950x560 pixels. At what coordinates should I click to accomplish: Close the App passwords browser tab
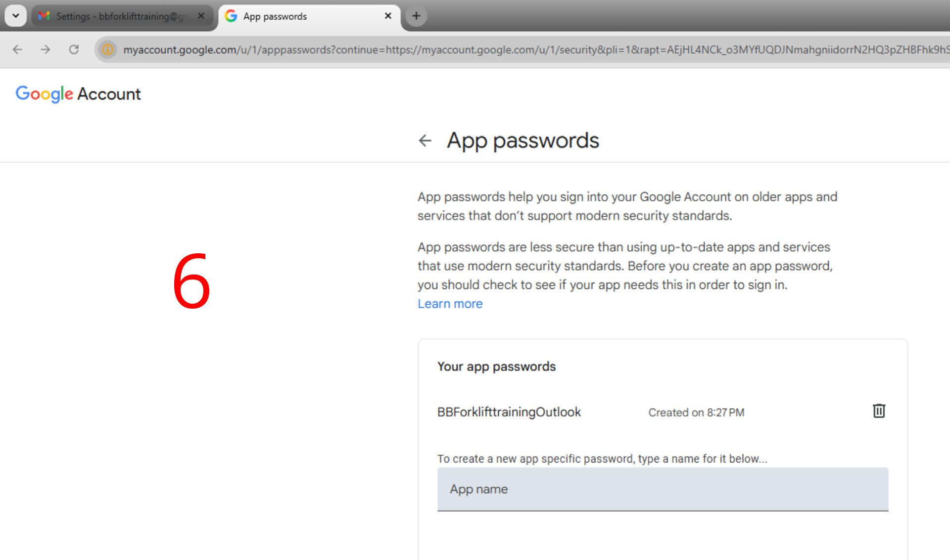pyautogui.click(x=388, y=16)
